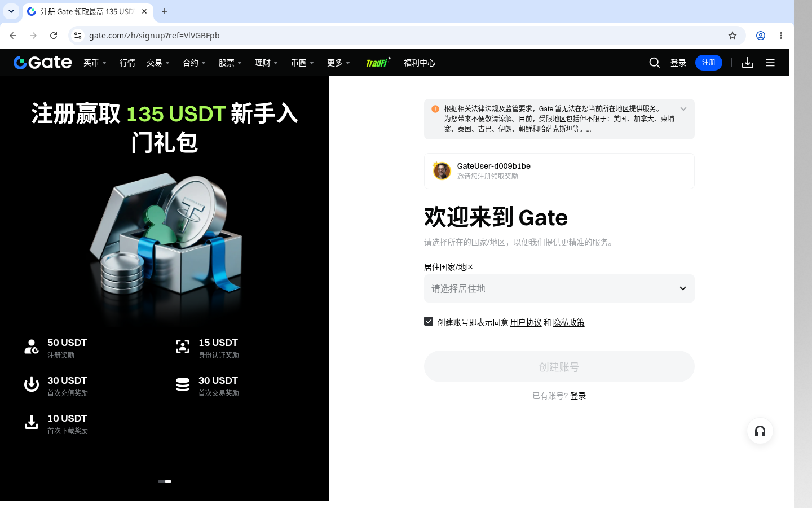Open the 用户协议 link

526,322
